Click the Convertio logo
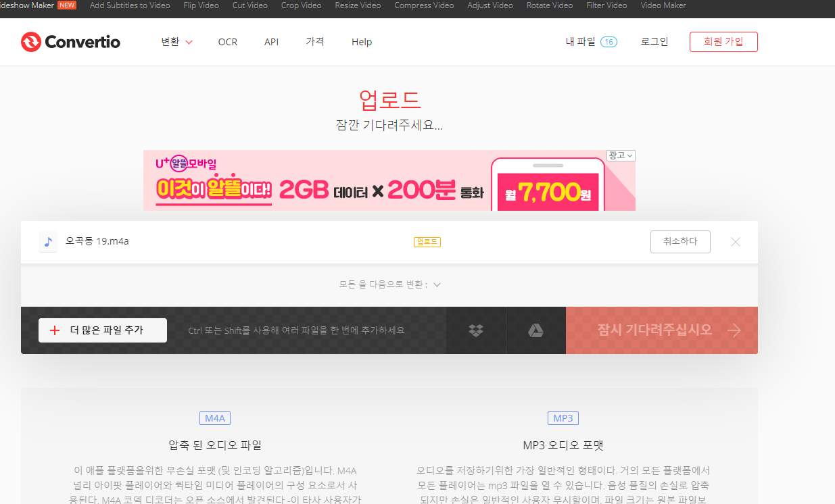The height and width of the screenshot is (504, 835). pos(70,42)
